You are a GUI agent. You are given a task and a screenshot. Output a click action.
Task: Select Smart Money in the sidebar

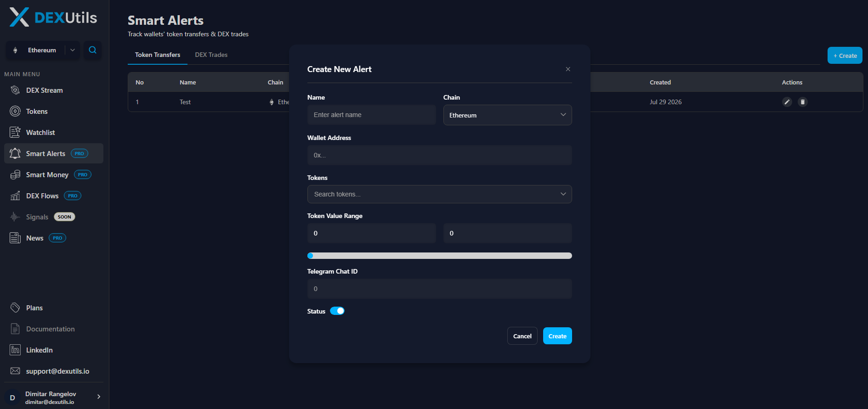click(54, 174)
